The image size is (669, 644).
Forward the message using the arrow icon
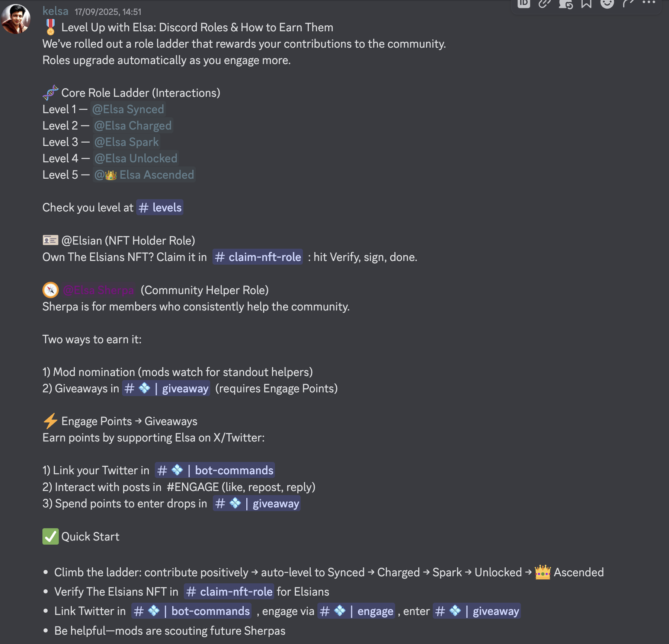(628, 3)
